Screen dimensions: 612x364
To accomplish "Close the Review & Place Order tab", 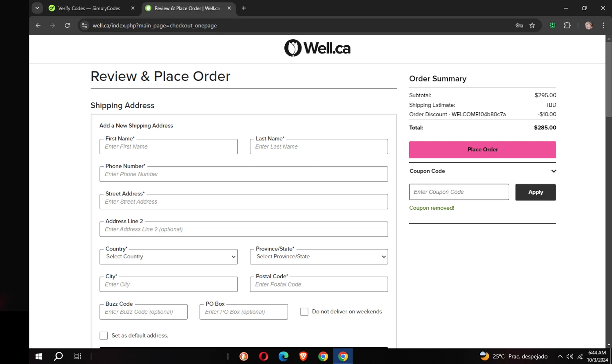I will point(229,8).
